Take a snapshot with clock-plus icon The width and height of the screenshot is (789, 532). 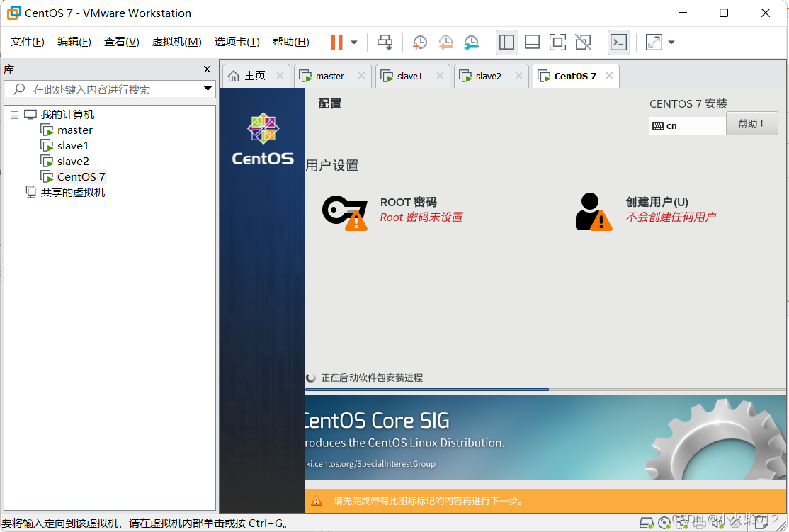(x=419, y=43)
